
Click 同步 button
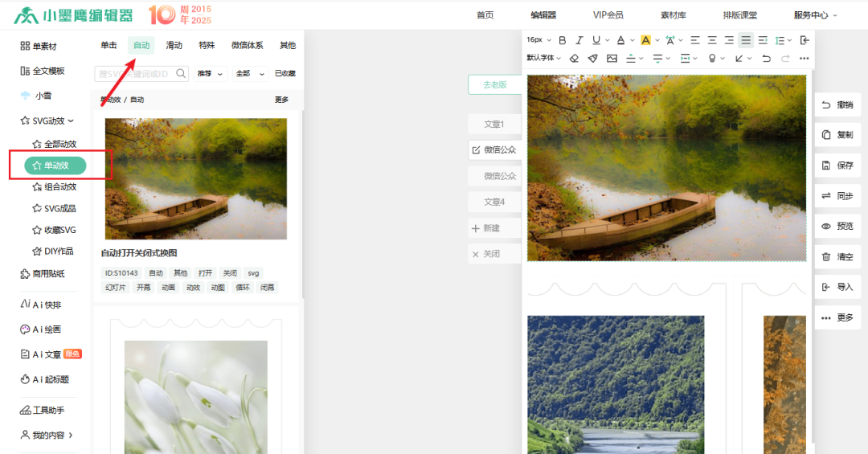tap(837, 195)
